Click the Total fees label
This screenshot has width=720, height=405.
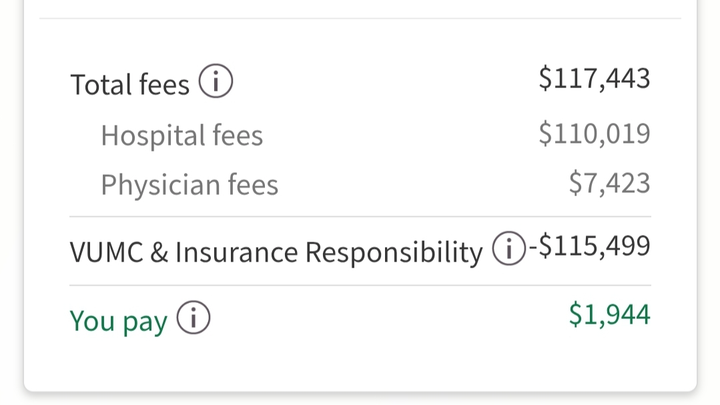click(129, 85)
